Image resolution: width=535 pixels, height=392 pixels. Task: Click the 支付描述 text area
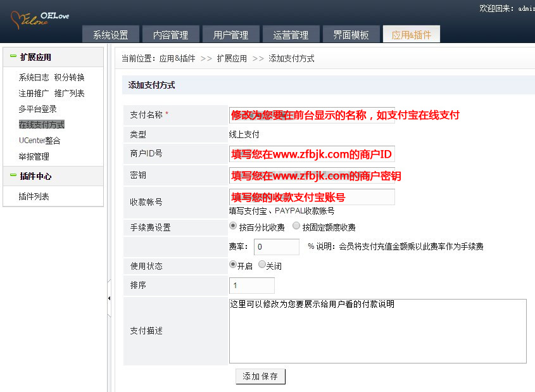pos(378,331)
